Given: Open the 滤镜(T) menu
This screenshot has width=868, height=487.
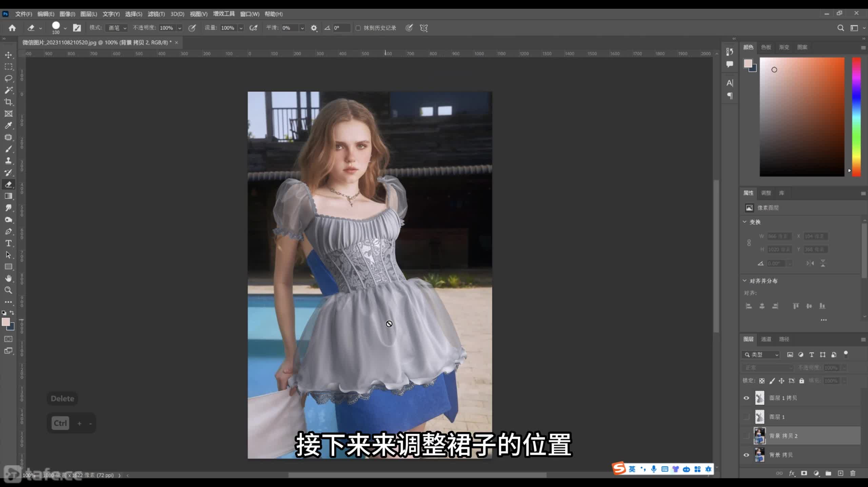Looking at the screenshot, I should pyautogui.click(x=156, y=14).
